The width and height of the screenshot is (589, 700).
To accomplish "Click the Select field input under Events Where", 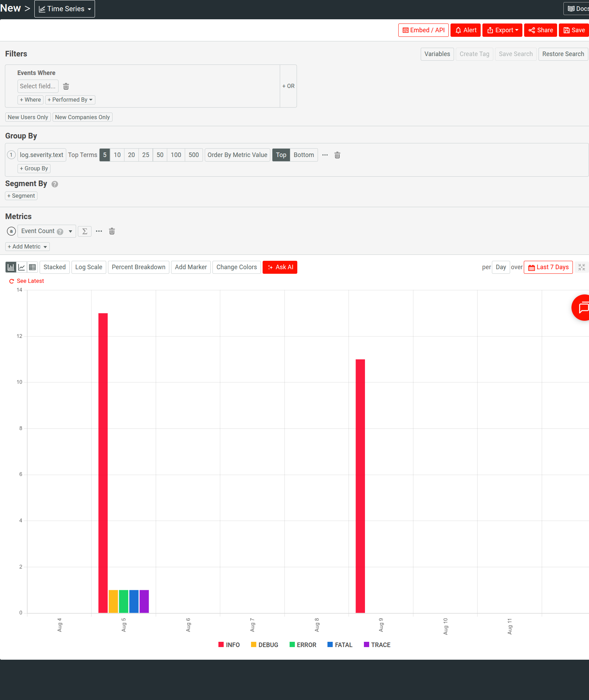I will coord(38,86).
